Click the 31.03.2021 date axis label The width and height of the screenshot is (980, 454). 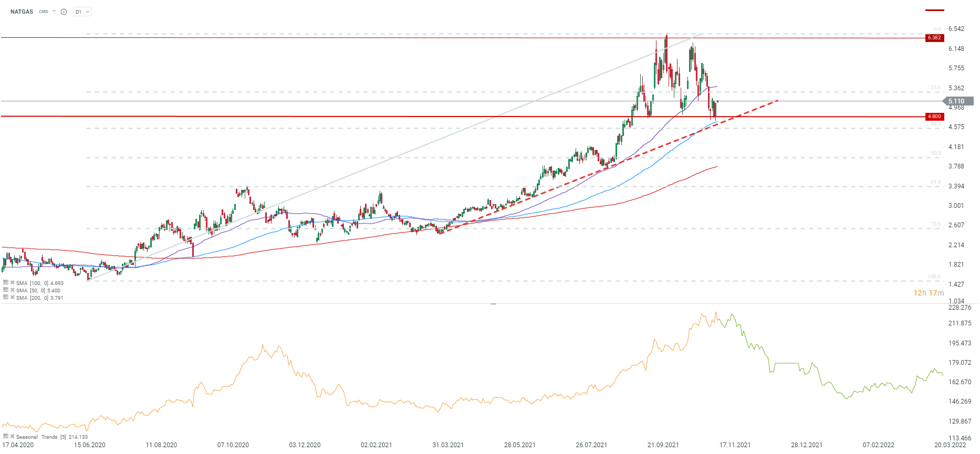tap(448, 445)
